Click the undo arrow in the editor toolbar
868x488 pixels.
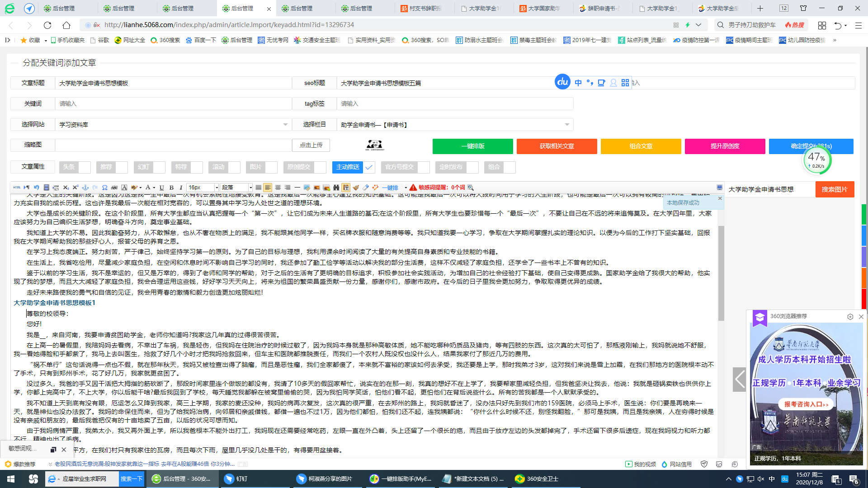pyautogui.click(x=36, y=188)
